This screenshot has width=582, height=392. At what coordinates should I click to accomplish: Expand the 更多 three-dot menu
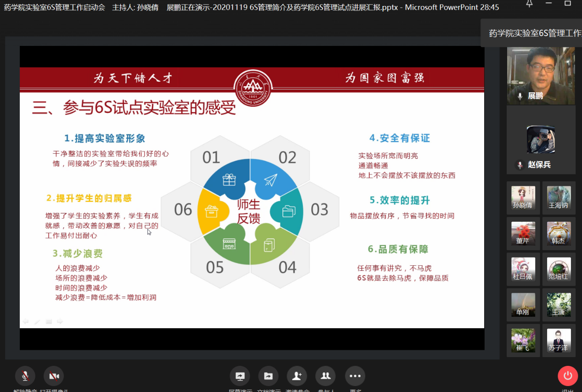tap(355, 376)
